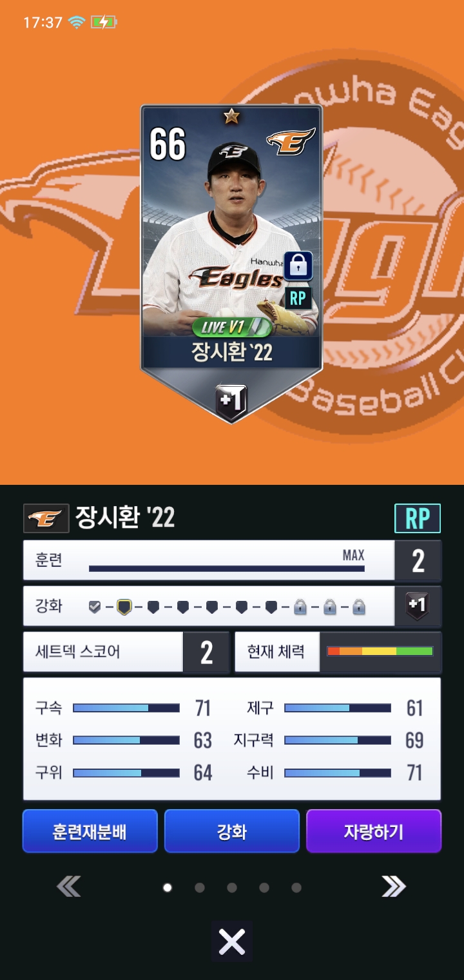
Task: Tap the Eagles logo on player card
Action: (x=291, y=141)
